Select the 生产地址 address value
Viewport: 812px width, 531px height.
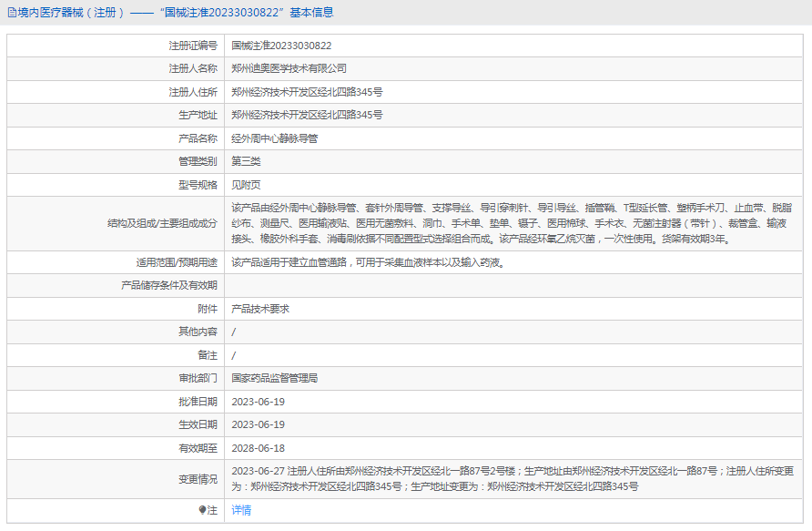click(307, 115)
